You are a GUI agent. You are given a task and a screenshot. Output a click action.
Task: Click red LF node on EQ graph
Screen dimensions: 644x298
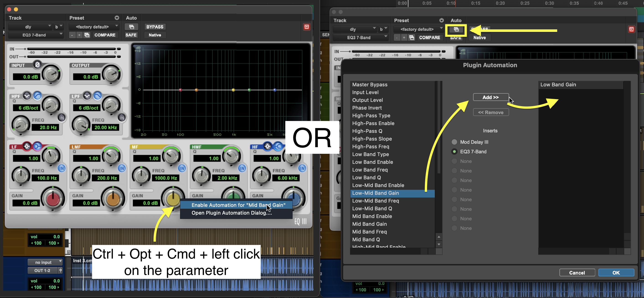[180, 90]
